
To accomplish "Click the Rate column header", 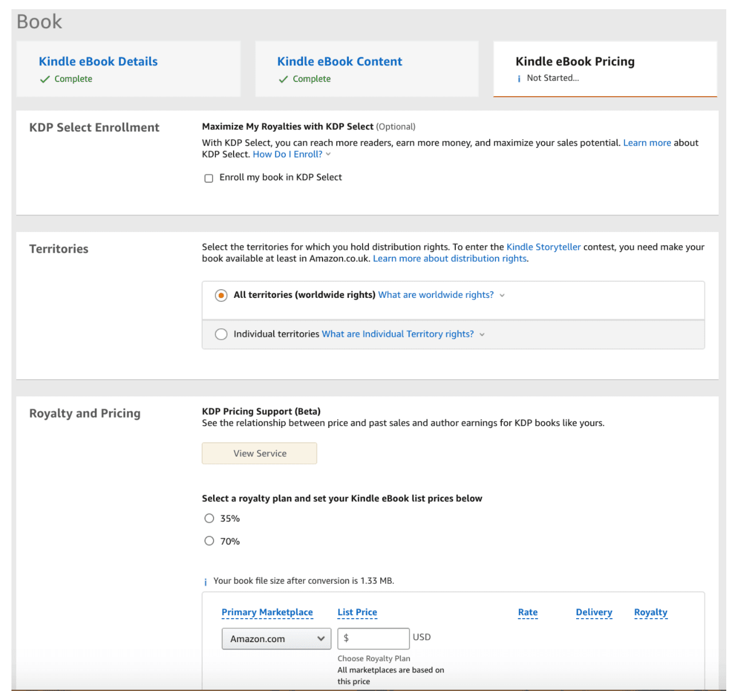I will 528,612.
